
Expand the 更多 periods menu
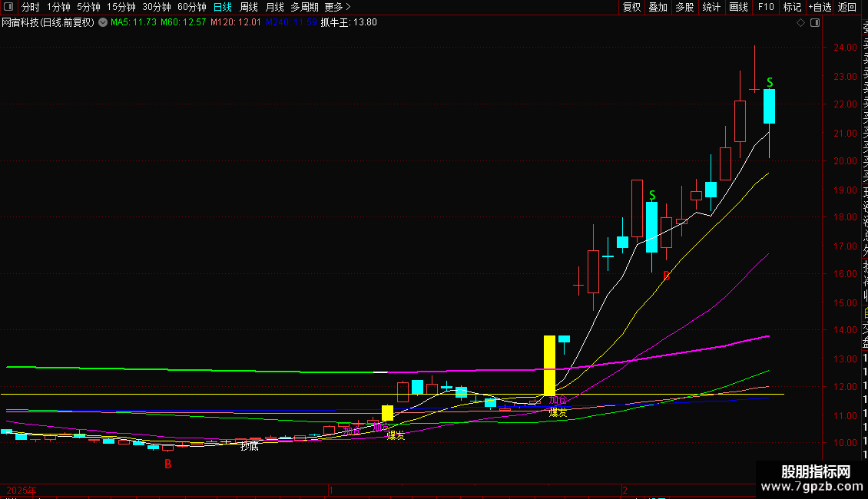point(338,7)
